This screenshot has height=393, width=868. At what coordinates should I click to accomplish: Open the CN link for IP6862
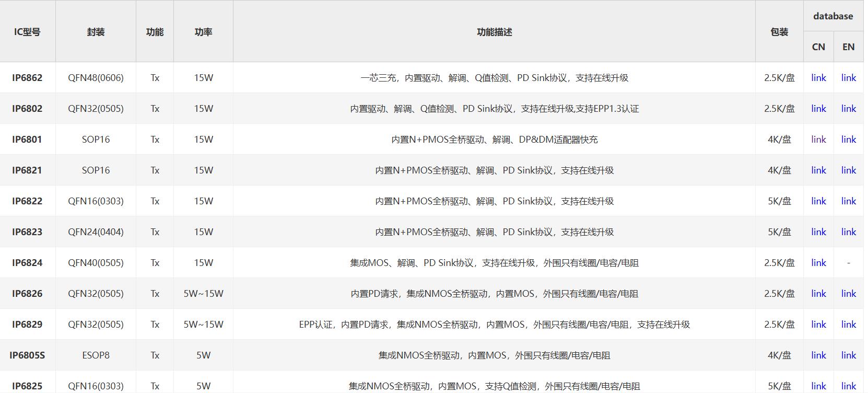pos(818,78)
